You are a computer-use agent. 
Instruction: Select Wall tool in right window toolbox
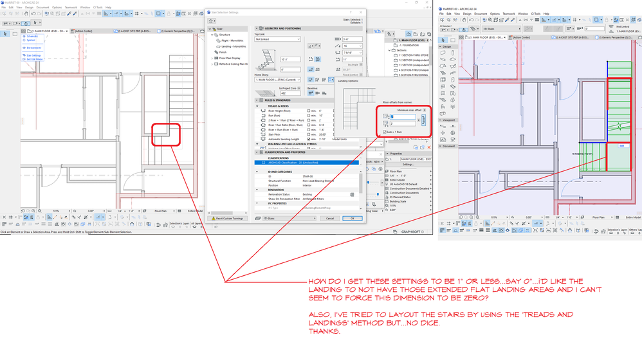443,53
